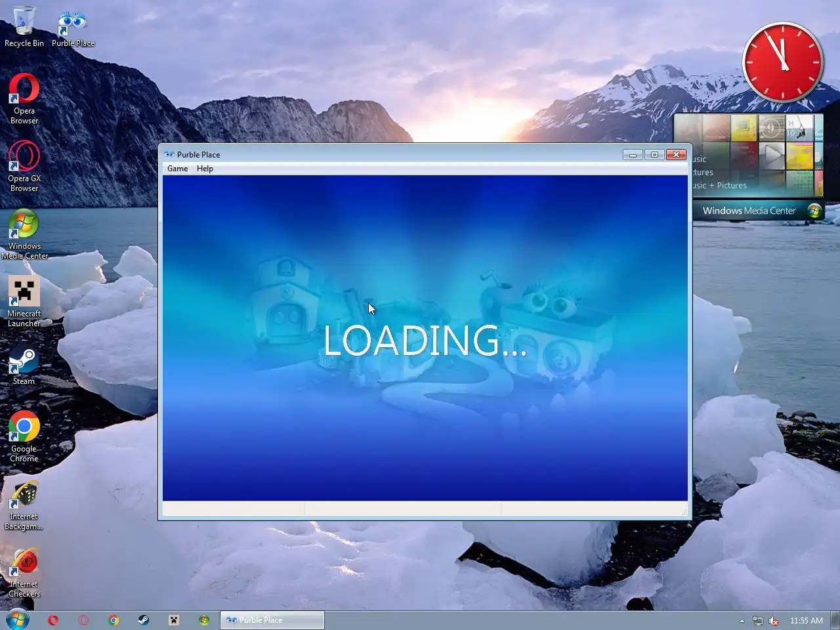
Task: Select the Internet Backgammon desktop icon
Action: click(24, 505)
